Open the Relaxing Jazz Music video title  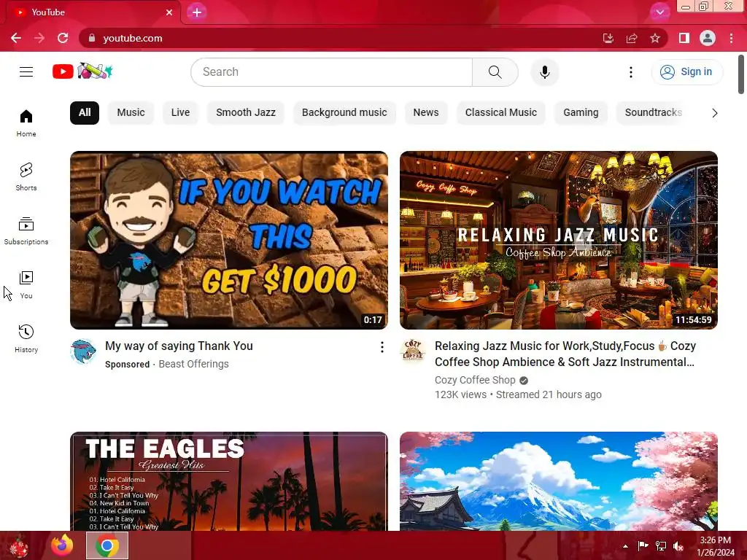(x=565, y=354)
